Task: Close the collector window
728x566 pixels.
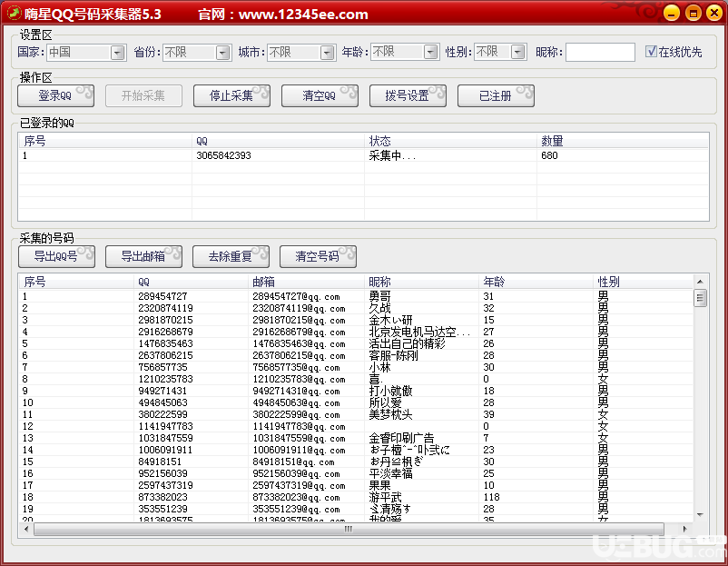Action: (x=714, y=13)
